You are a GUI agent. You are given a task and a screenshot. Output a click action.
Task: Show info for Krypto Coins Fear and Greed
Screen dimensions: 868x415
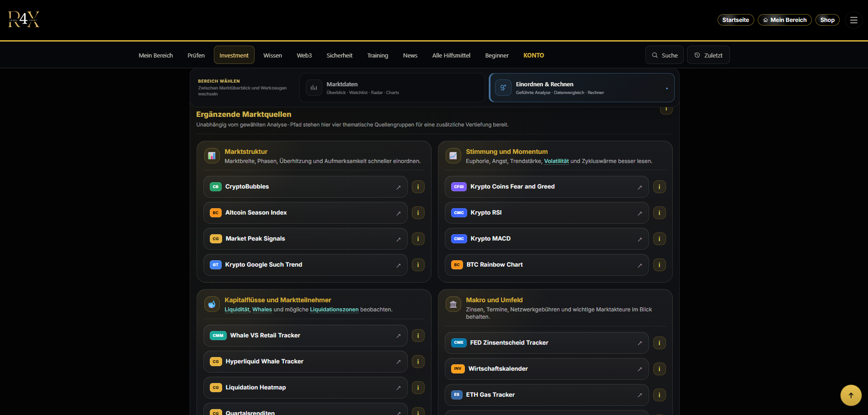(x=659, y=187)
